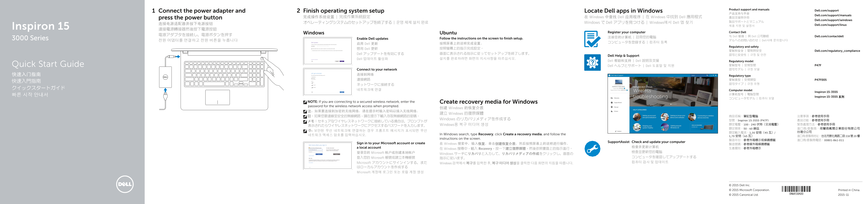
Task: Click the note icon beside the Korean 주 note
Action: click(x=305, y=131)
